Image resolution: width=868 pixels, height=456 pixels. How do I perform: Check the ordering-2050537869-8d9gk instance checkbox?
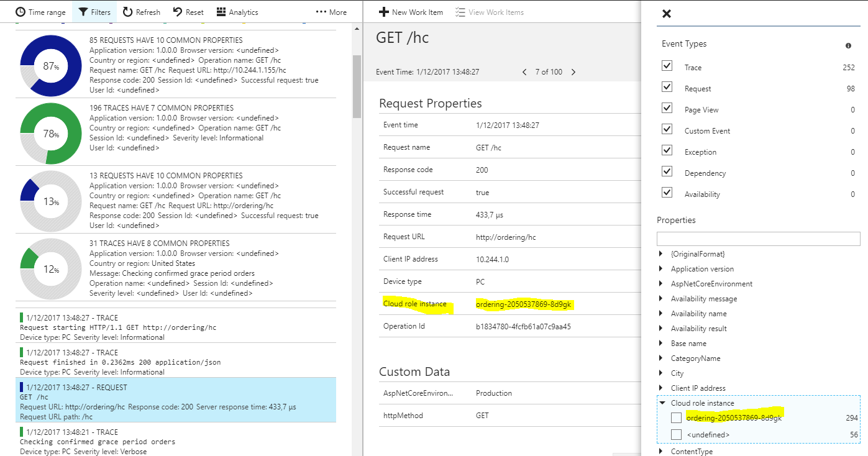coord(676,418)
